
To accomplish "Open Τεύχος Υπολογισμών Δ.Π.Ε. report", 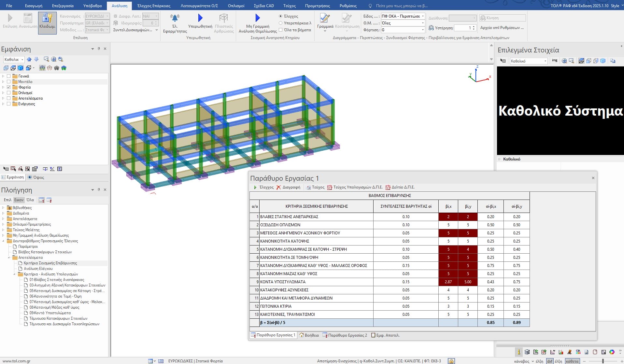I will pyautogui.click(x=355, y=187).
